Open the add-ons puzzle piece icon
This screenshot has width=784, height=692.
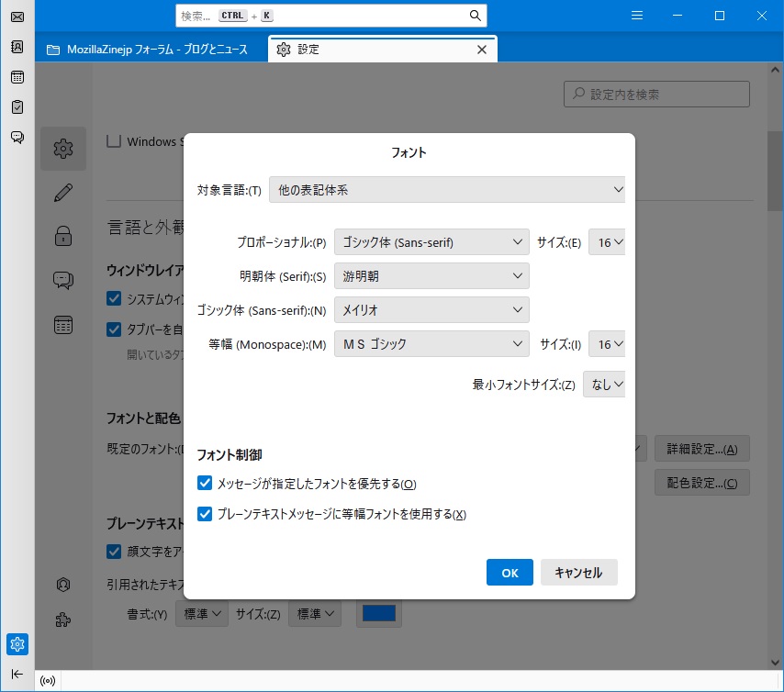(x=63, y=619)
